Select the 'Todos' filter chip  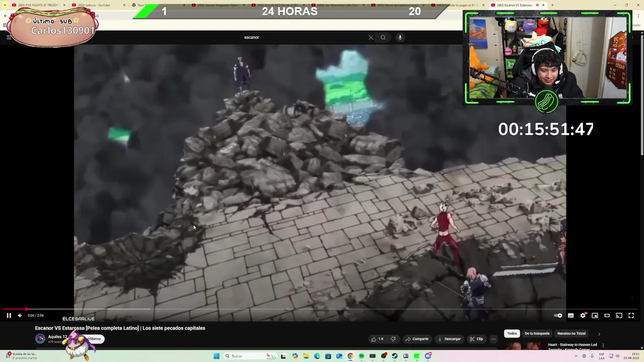click(x=512, y=333)
